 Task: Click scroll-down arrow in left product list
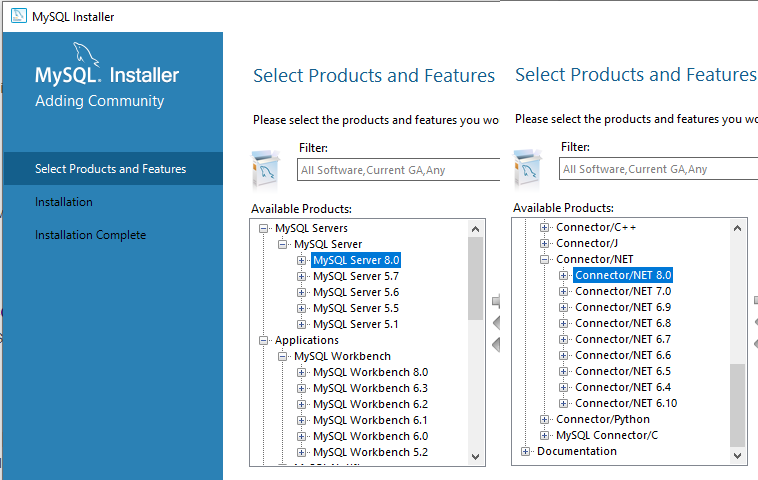pos(475,457)
